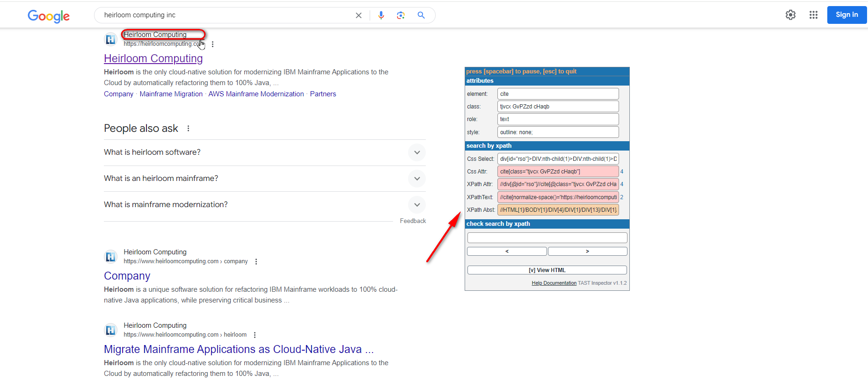Screen dimensions: 868x389
Task: Click the previous "<" xpath match button
Action: pyautogui.click(x=507, y=252)
